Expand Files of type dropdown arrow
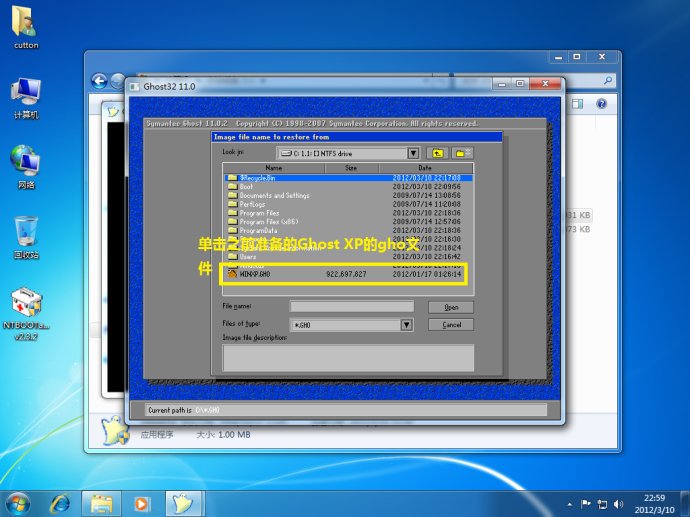 (x=406, y=325)
